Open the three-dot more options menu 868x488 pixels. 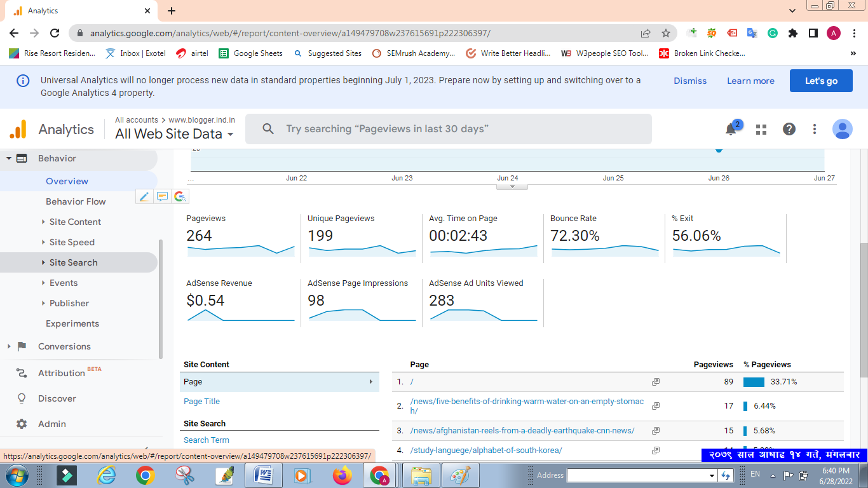click(814, 130)
